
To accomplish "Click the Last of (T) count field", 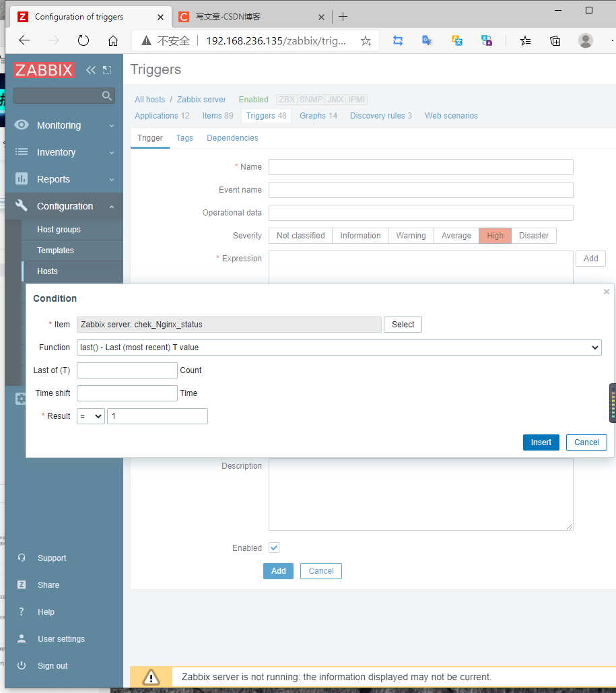I will (x=127, y=370).
